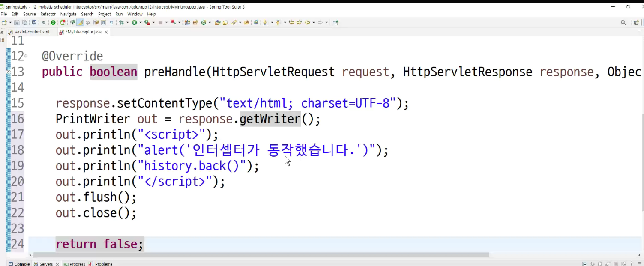644x266 pixels.
Task: Jump to Previous Annotation arrow icon
Action: [x=278, y=22]
